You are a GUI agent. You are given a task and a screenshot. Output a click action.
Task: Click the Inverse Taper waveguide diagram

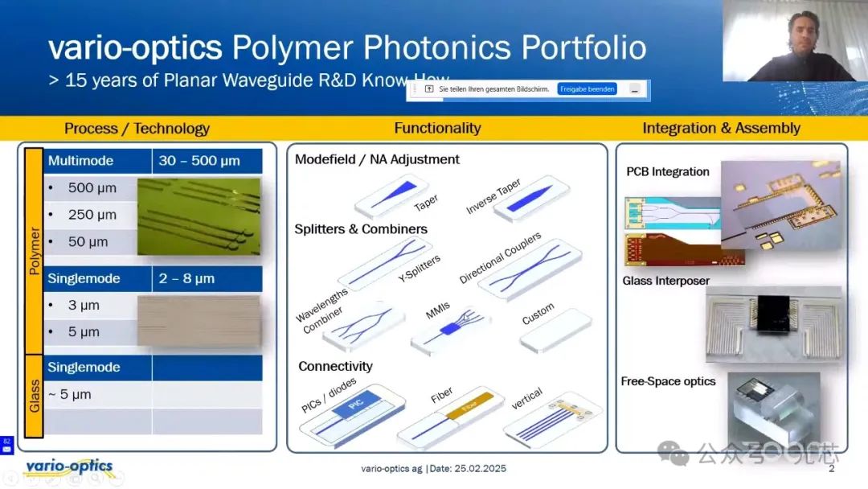(x=530, y=199)
